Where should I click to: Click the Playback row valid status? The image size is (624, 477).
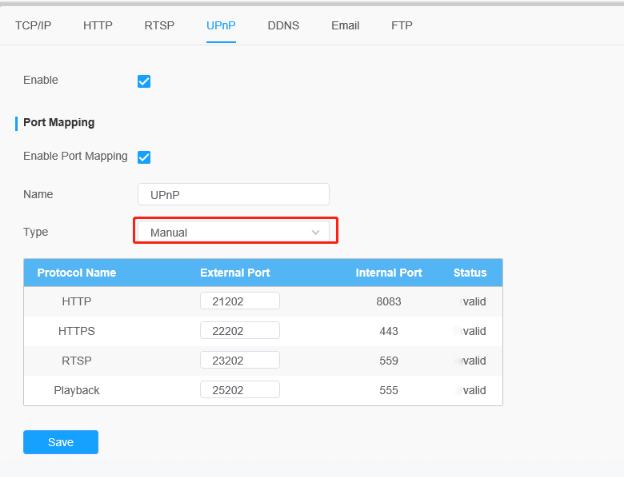[472, 390]
